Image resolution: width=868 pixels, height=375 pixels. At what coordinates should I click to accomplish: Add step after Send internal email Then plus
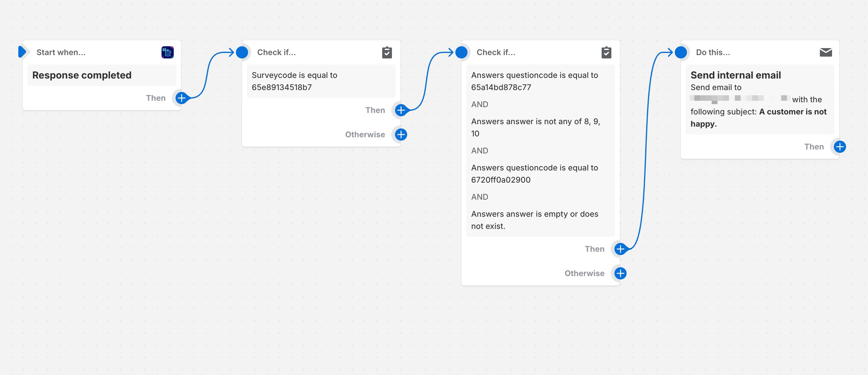pyautogui.click(x=839, y=146)
